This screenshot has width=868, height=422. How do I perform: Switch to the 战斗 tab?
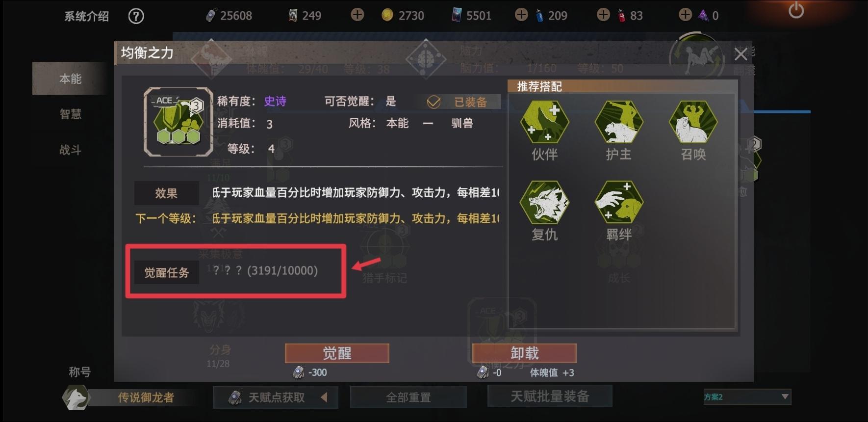(x=71, y=150)
